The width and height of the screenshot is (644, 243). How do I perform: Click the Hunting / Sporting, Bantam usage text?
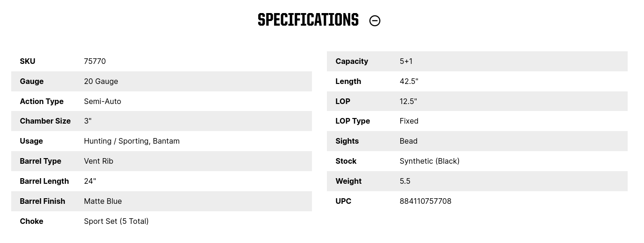tap(132, 141)
